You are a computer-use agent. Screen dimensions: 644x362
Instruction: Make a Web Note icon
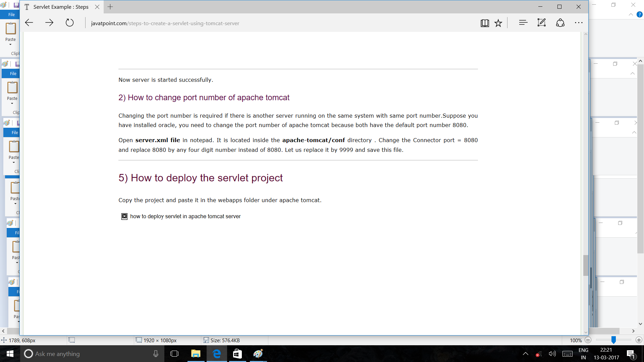tap(541, 23)
